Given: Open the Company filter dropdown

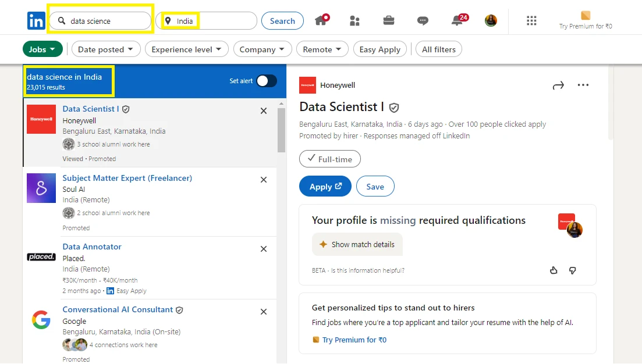Looking at the screenshot, I should coord(263,49).
